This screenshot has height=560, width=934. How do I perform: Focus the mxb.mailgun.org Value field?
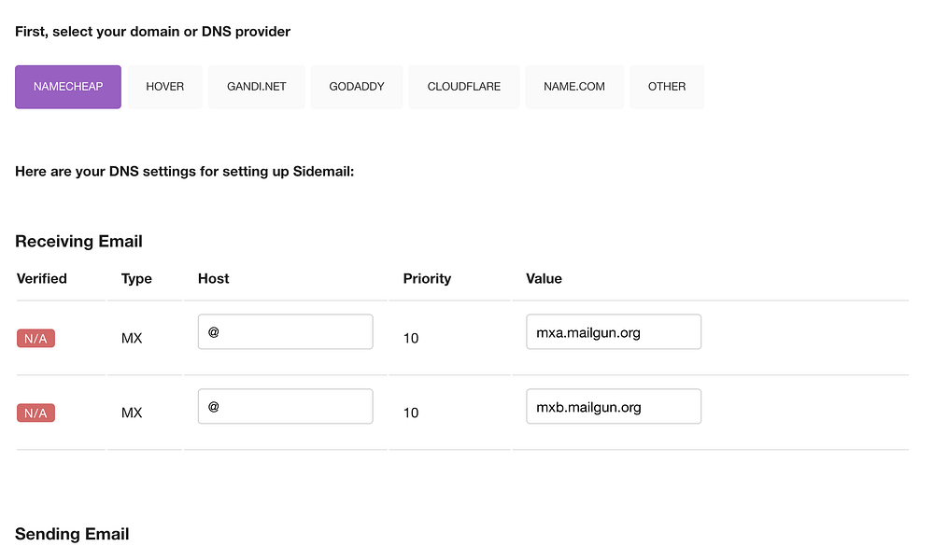point(614,407)
